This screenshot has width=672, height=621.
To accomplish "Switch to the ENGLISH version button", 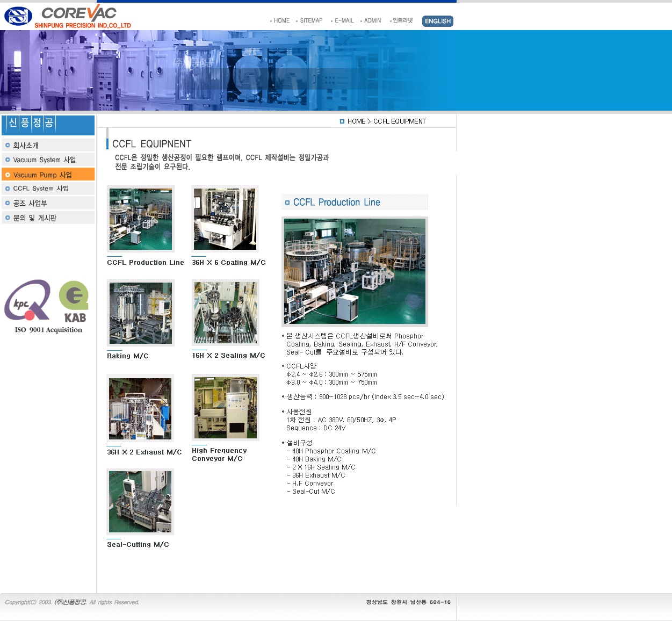I will pos(437,21).
